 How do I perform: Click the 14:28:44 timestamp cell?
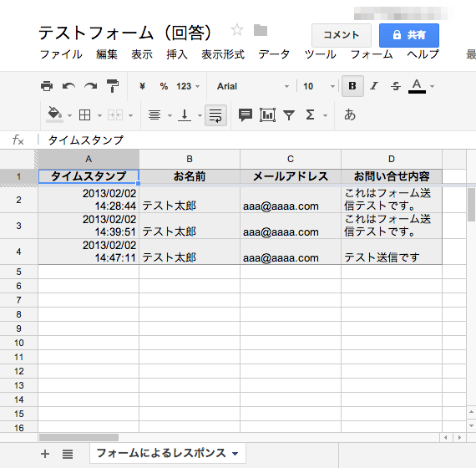[x=89, y=200]
